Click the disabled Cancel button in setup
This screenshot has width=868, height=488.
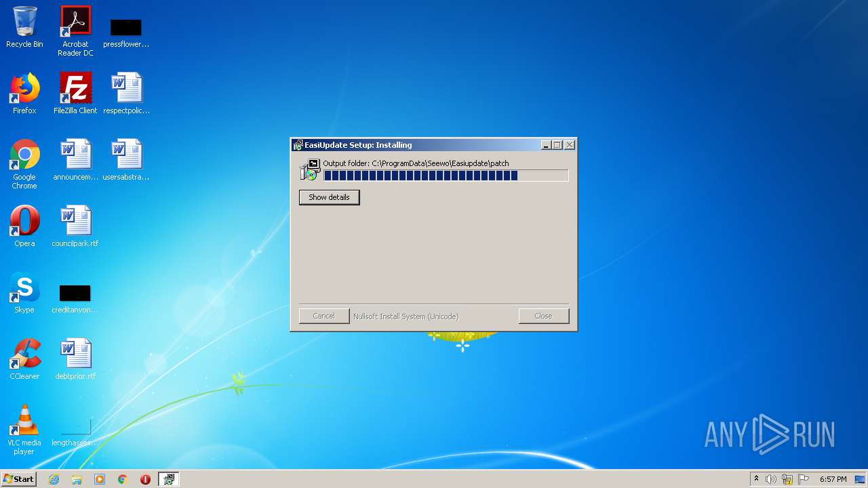tap(323, 316)
